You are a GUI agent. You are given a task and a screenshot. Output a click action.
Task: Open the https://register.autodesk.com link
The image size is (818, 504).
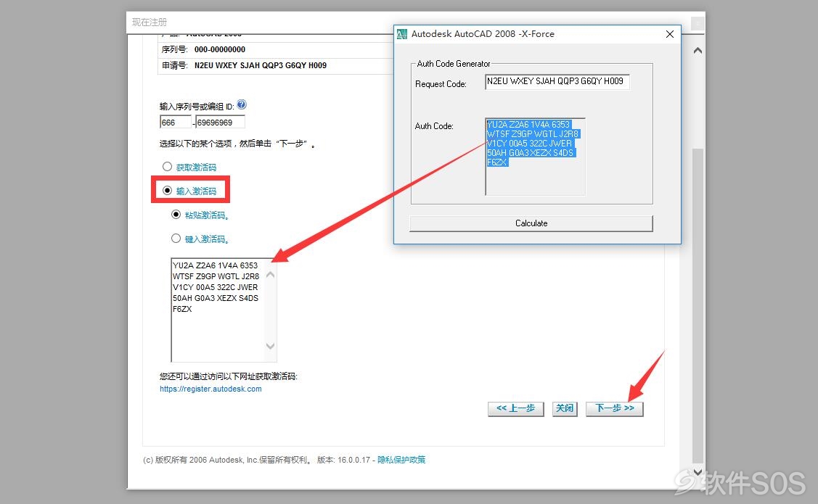(x=210, y=389)
